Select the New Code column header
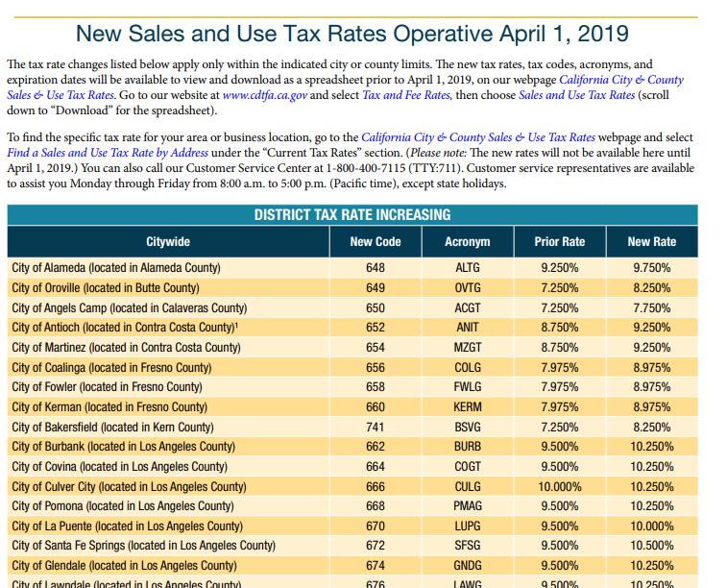727x588 pixels. (x=376, y=241)
